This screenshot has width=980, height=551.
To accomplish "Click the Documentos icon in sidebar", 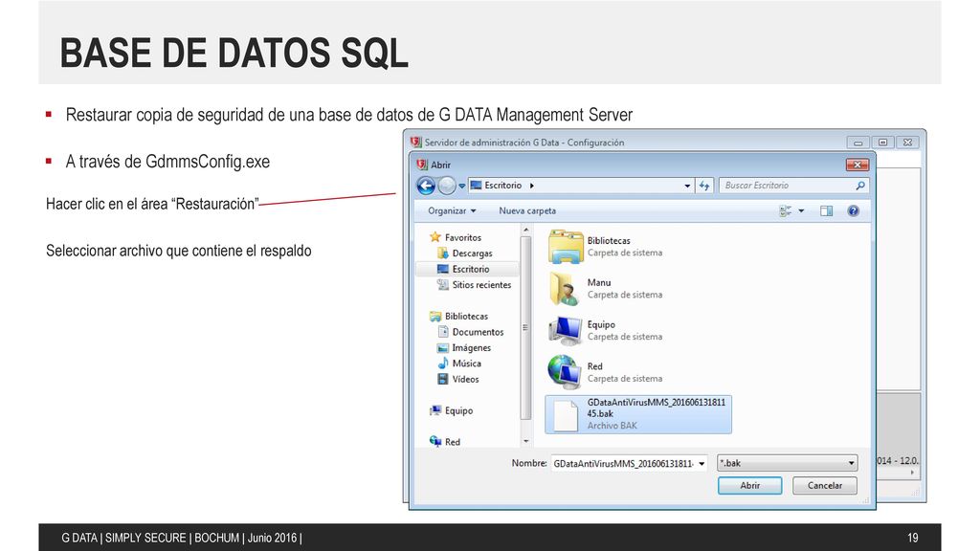I will coord(442,332).
